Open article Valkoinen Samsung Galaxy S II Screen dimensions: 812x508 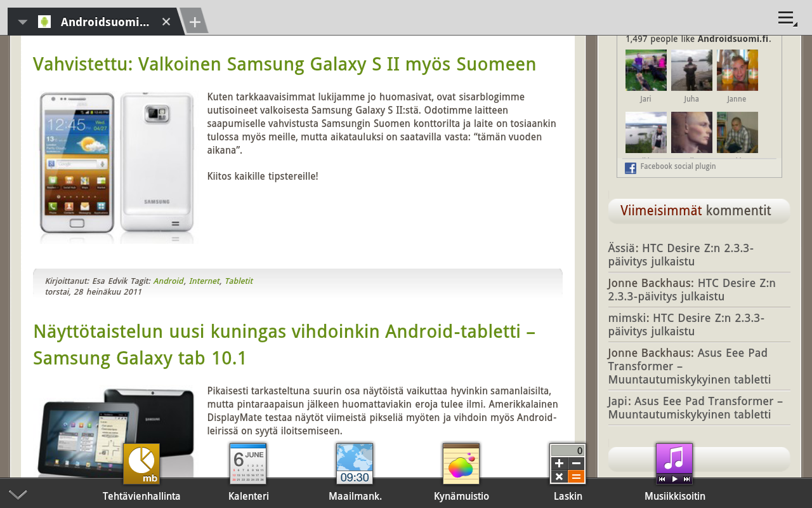point(284,64)
